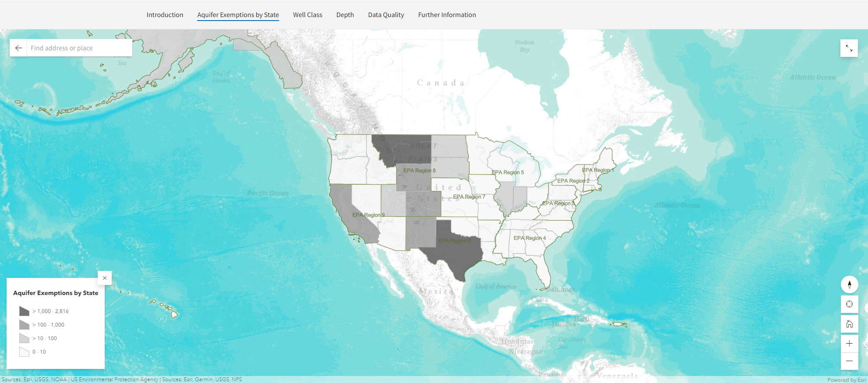Go to the Depth tab

coord(345,15)
